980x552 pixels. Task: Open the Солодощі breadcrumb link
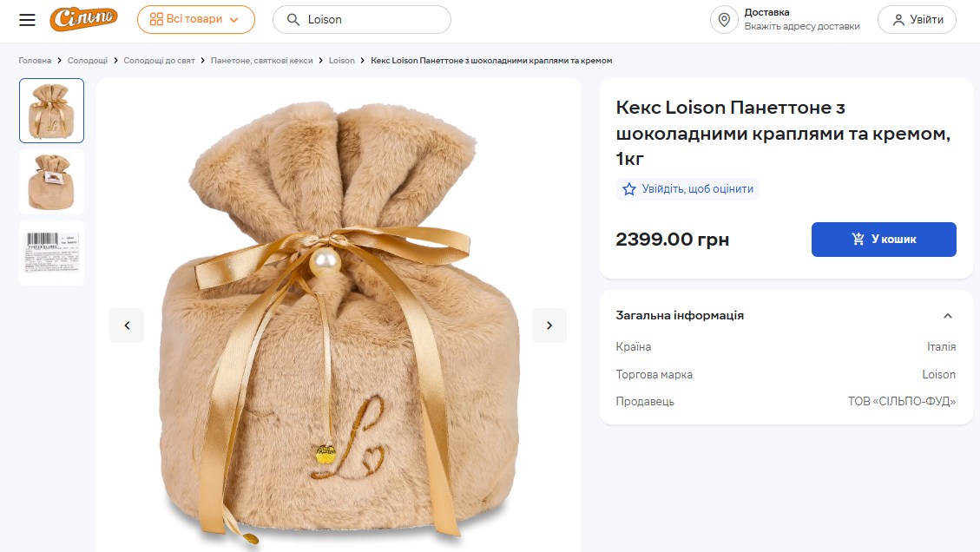pos(88,61)
